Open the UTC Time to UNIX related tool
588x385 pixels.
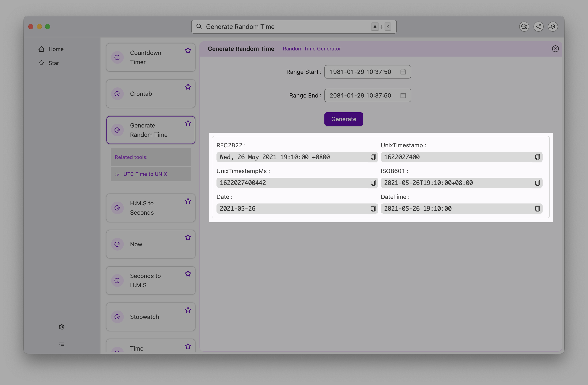click(x=145, y=174)
